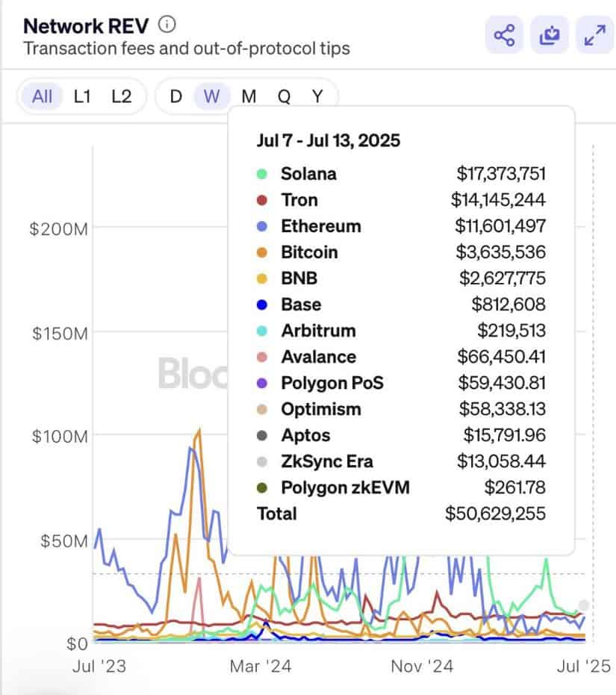Viewport: 616px width, 695px height.
Task: Switch to yearly interval Y
Action: (x=318, y=96)
